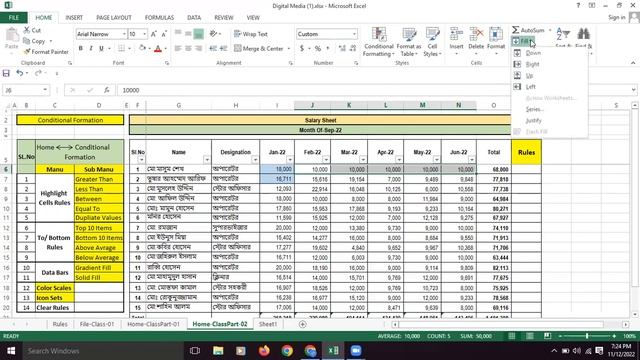Click the Insert Function fx button
Screen dimensions: 640x360
click(x=107, y=90)
